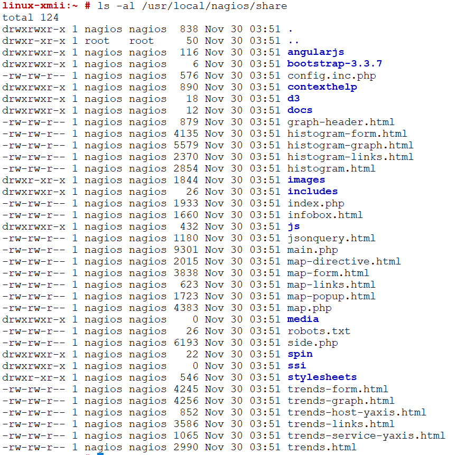The width and height of the screenshot is (476, 455).
Task: Click the js directory name
Action: 294,226
